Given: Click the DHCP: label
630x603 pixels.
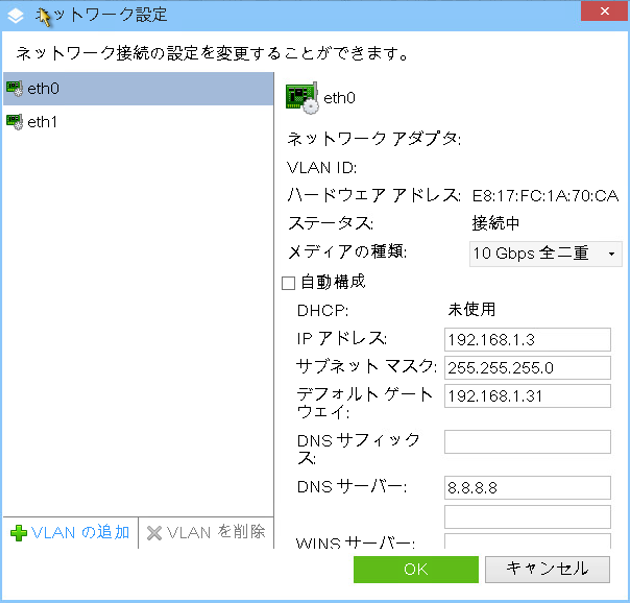Looking at the screenshot, I should [323, 311].
